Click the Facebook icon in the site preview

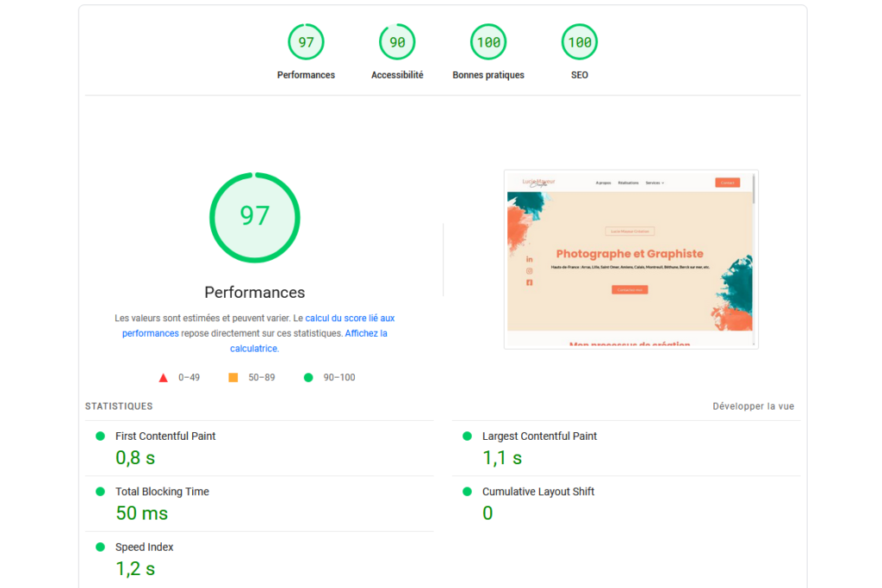[529, 282]
